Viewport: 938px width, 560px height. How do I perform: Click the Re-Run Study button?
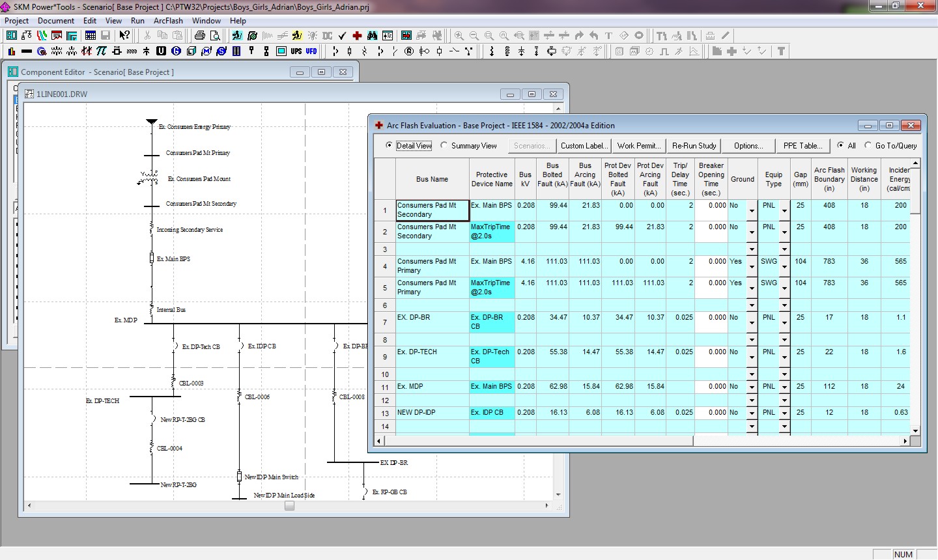tap(694, 146)
